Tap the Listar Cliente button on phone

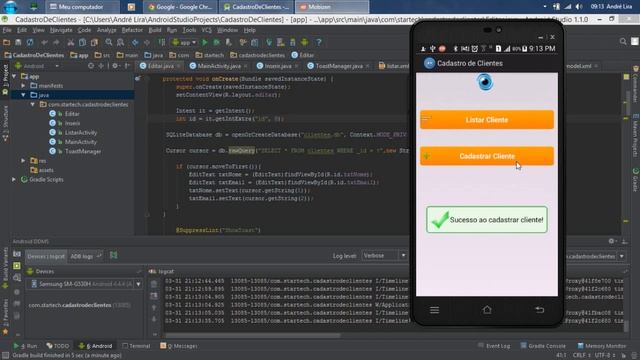click(x=487, y=120)
